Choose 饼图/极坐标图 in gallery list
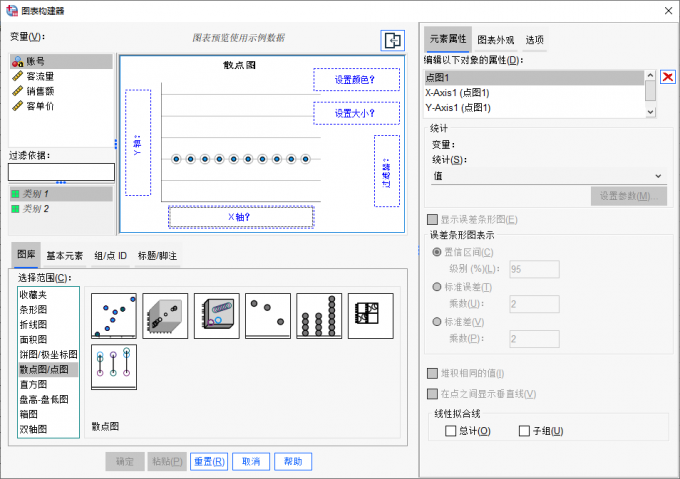 point(48,355)
